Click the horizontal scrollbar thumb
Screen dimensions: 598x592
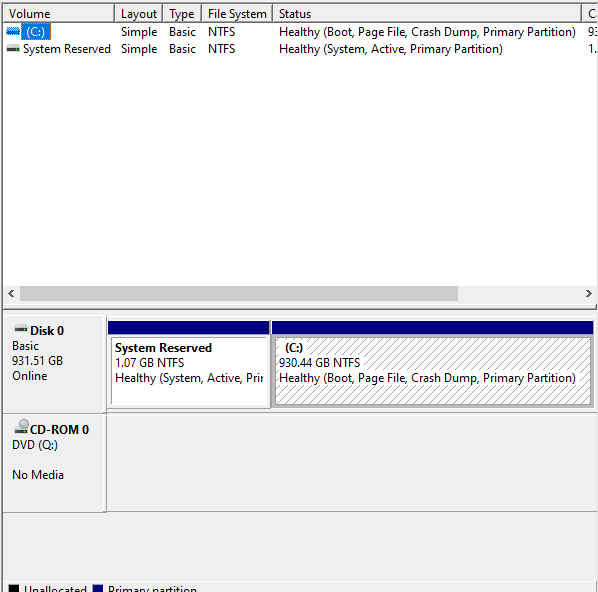(x=239, y=293)
